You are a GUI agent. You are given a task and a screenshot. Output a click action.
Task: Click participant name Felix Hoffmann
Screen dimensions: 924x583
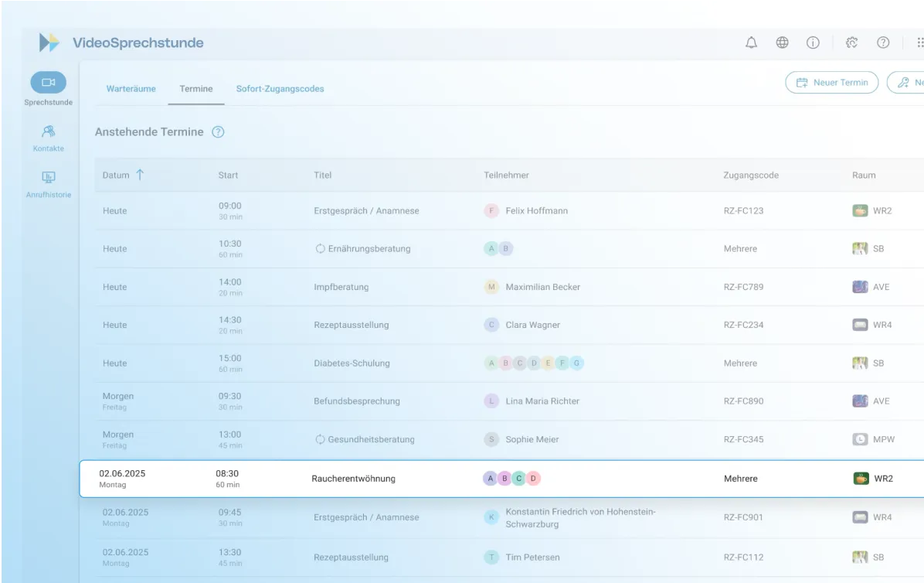tap(537, 210)
